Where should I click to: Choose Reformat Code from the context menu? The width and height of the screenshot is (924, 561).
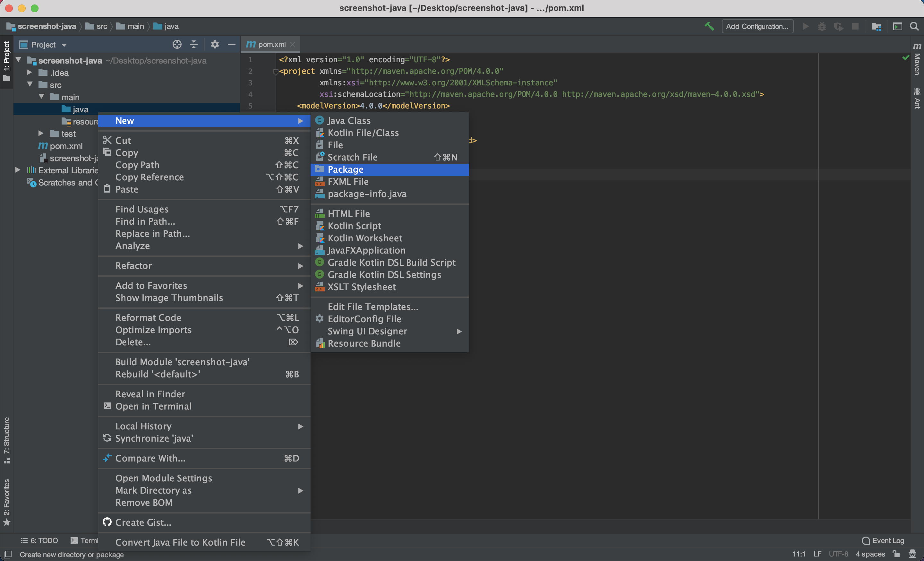click(149, 317)
